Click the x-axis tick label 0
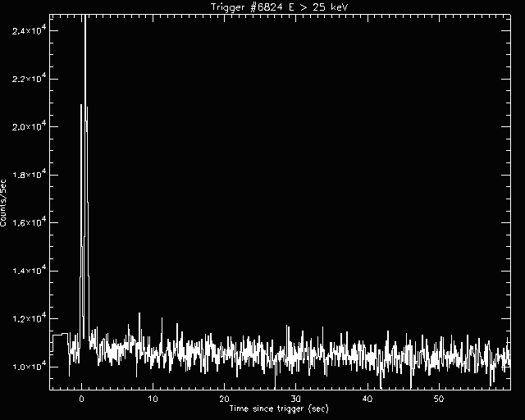Viewport: 525px width, 420px height. pyautogui.click(x=81, y=399)
